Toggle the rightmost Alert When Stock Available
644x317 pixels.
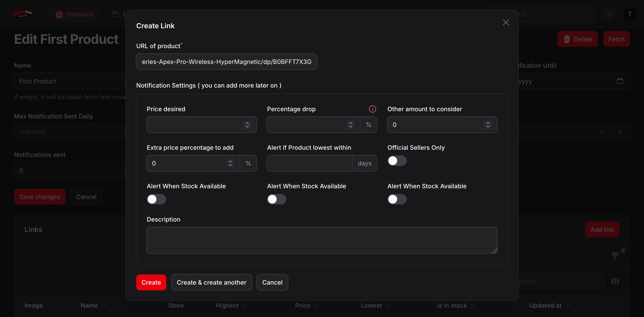click(x=397, y=199)
